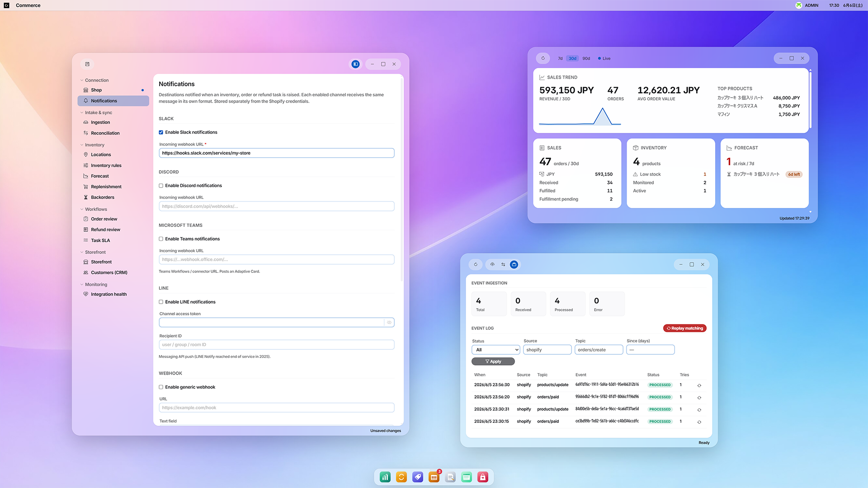Open Task SLA in sidebar

113,240
